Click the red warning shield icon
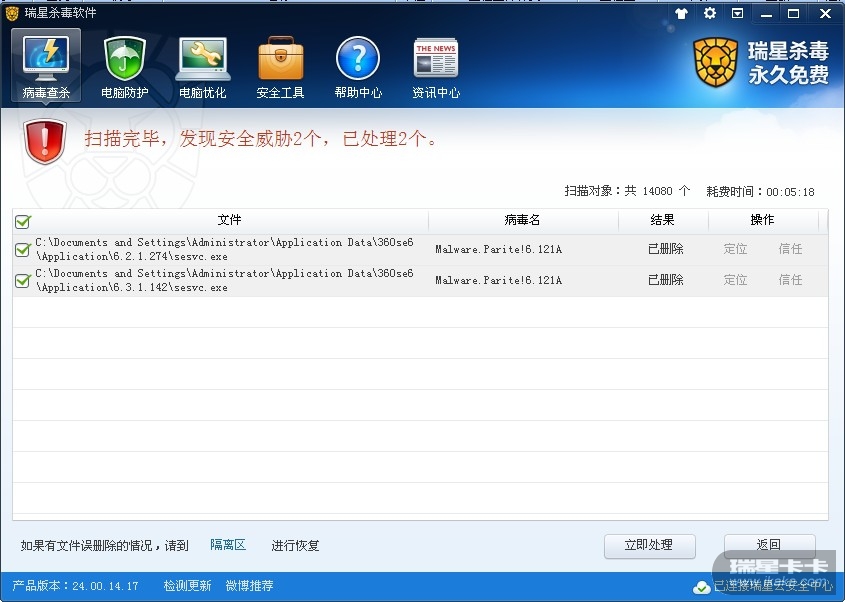The height and width of the screenshot is (602, 845). tap(45, 141)
